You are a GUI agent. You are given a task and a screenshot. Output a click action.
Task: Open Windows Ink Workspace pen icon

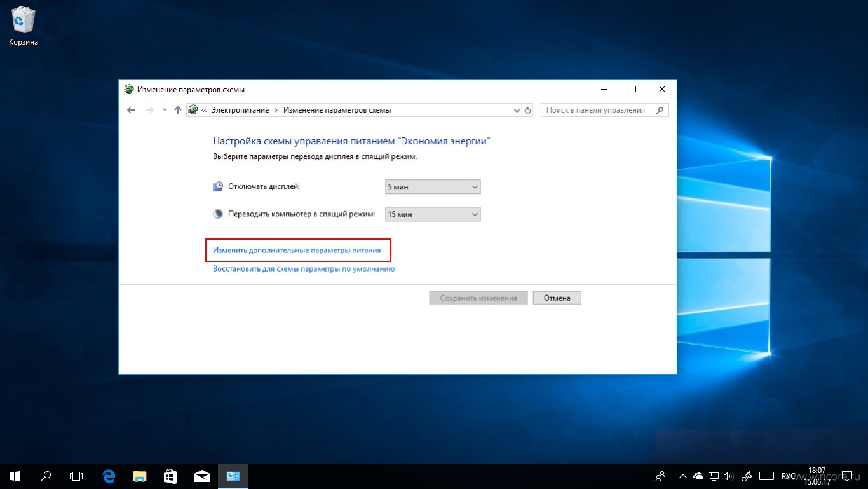[748, 476]
